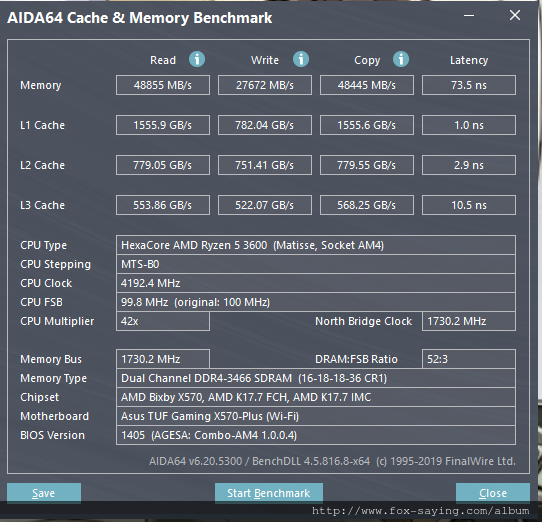542x522 pixels.
Task: Click the L3 Cache row label
Action: point(43,205)
